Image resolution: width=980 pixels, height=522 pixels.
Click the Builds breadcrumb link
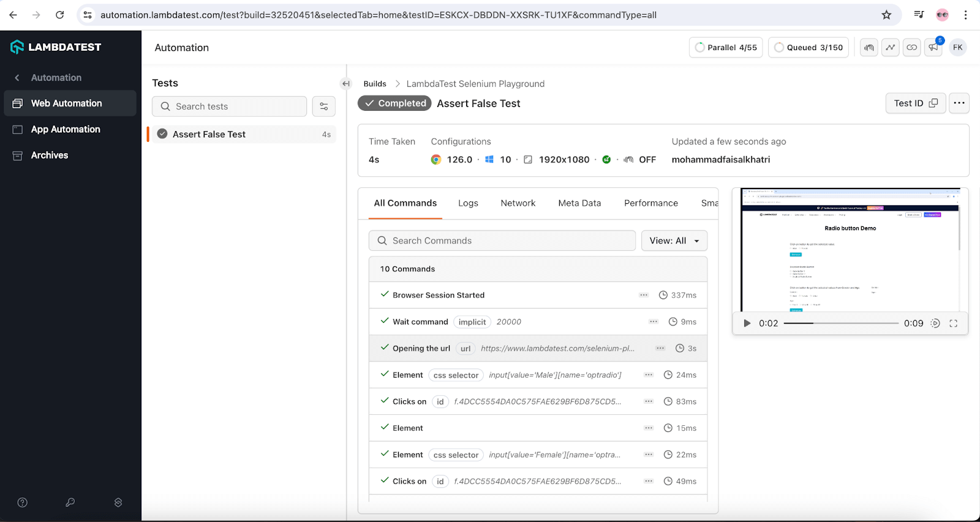(x=375, y=84)
